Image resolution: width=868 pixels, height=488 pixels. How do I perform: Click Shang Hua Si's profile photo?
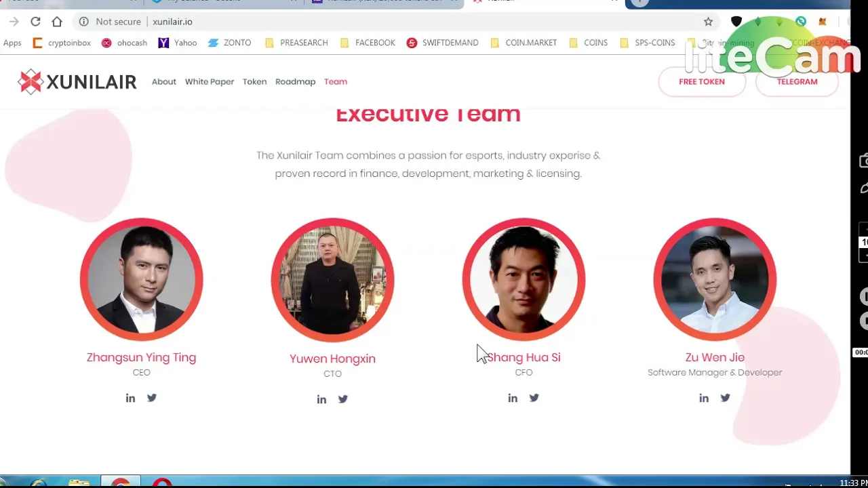[524, 279]
